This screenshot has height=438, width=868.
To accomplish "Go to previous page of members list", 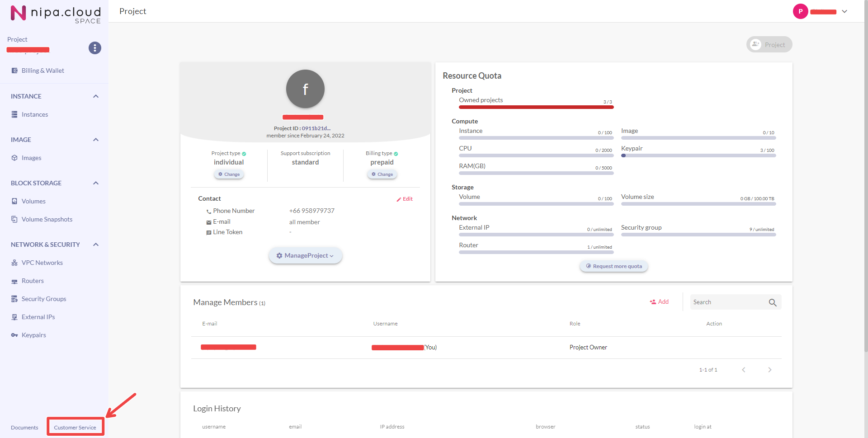I will pos(743,370).
